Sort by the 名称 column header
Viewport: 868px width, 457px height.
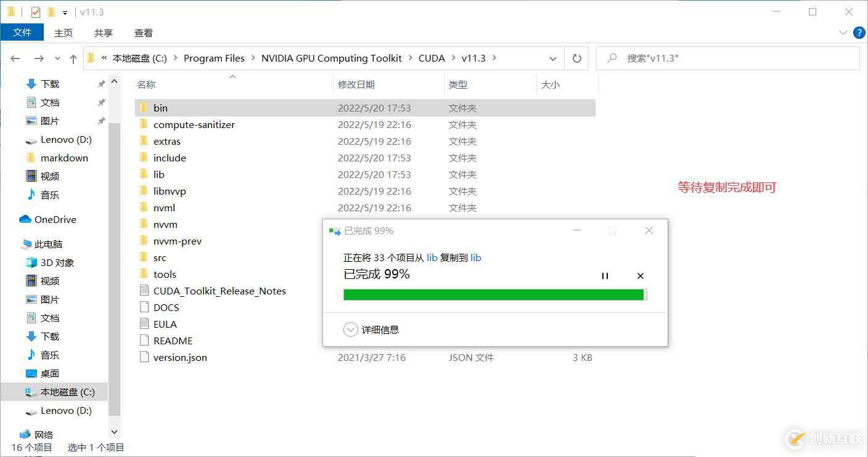coord(232,84)
